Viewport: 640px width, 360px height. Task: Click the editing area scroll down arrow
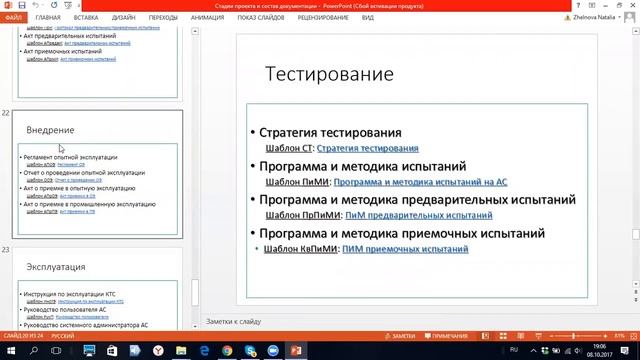click(636, 284)
